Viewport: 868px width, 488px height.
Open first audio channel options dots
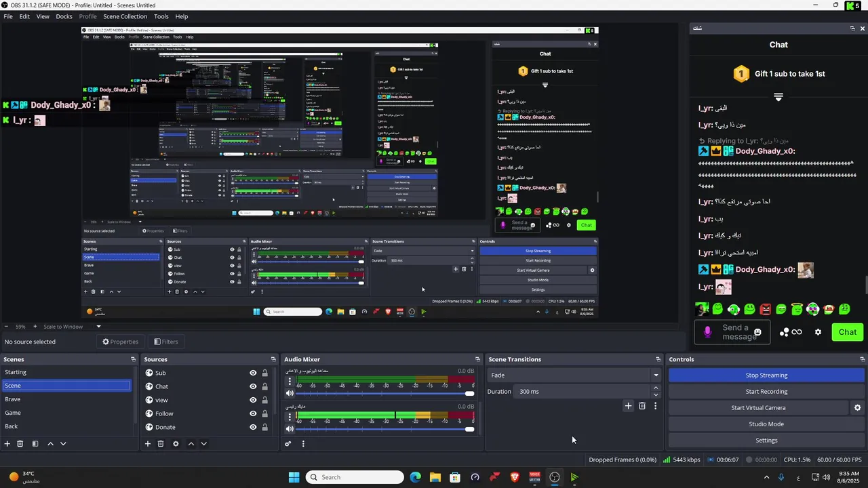[x=290, y=382]
